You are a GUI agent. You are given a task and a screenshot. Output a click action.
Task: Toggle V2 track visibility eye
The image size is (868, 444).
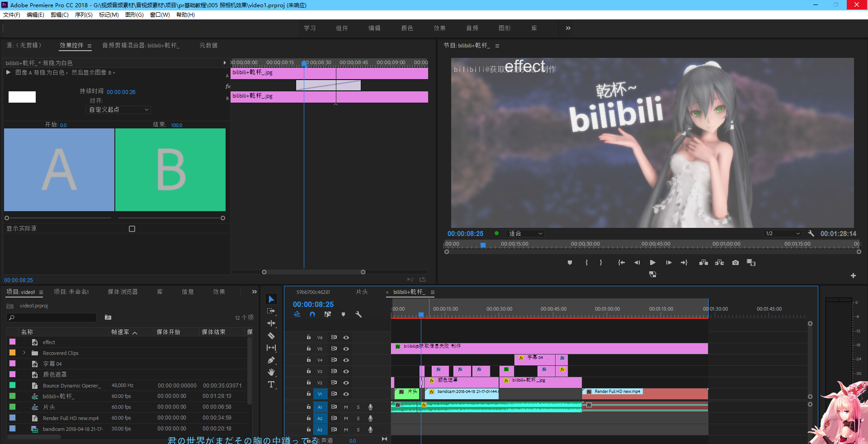tap(346, 383)
